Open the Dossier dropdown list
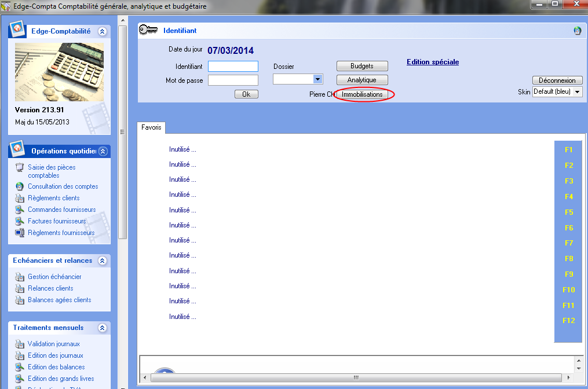 point(317,79)
